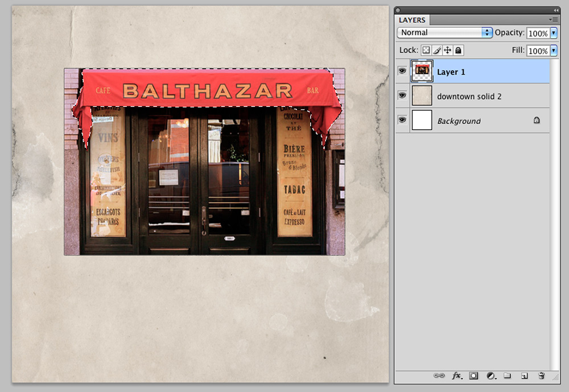Delete layer with the trash icon
569x392 pixels.
pos(542,376)
